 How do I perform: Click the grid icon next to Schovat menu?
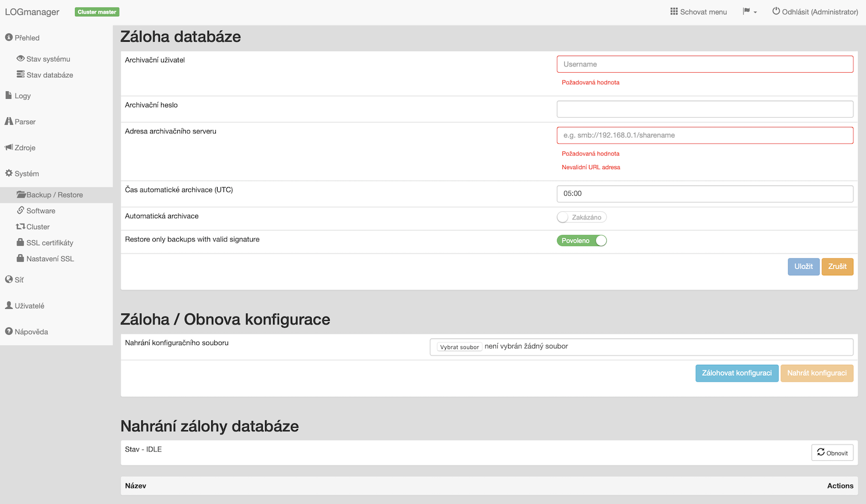674,12
